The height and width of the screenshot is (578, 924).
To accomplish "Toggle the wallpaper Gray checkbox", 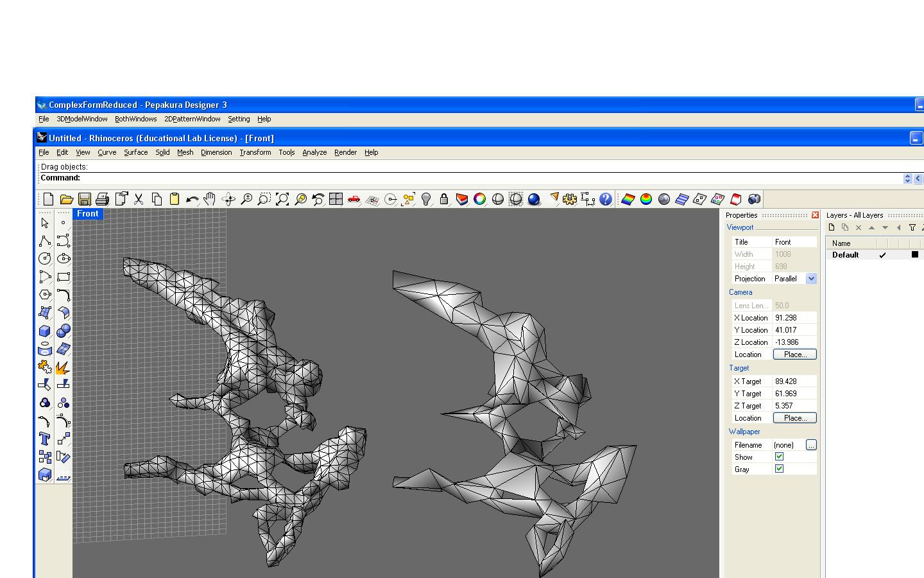I will (x=779, y=469).
